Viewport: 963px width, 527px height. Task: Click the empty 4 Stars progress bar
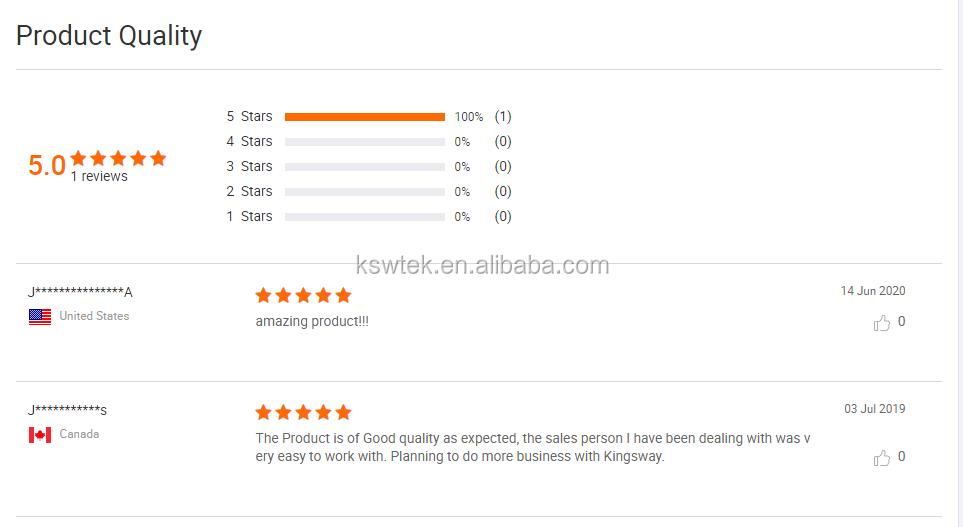(364, 142)
